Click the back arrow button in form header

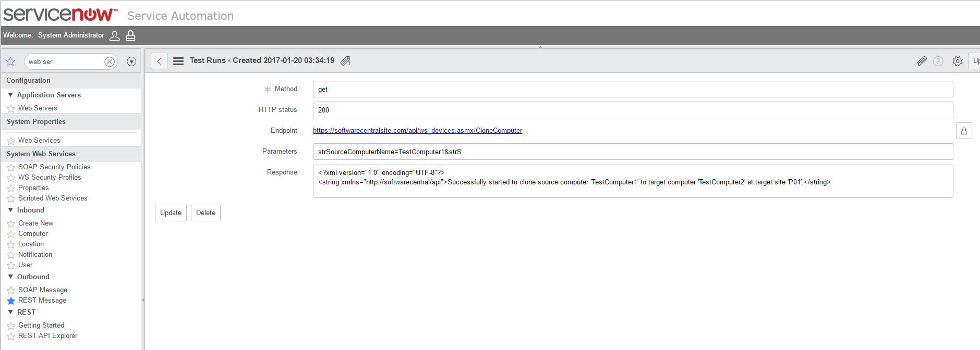tap(159, 61)
